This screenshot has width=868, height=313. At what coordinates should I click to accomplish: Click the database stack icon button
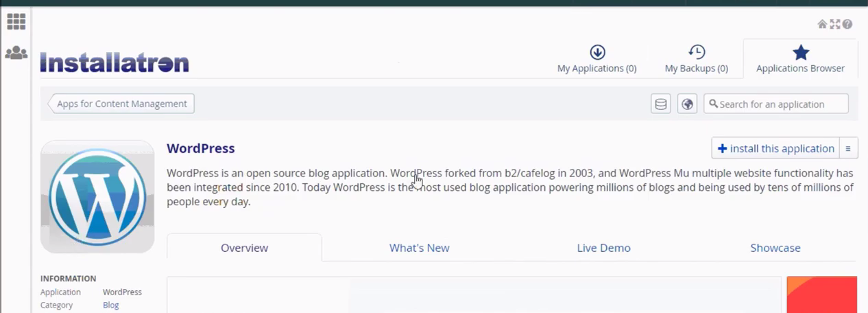660,104
